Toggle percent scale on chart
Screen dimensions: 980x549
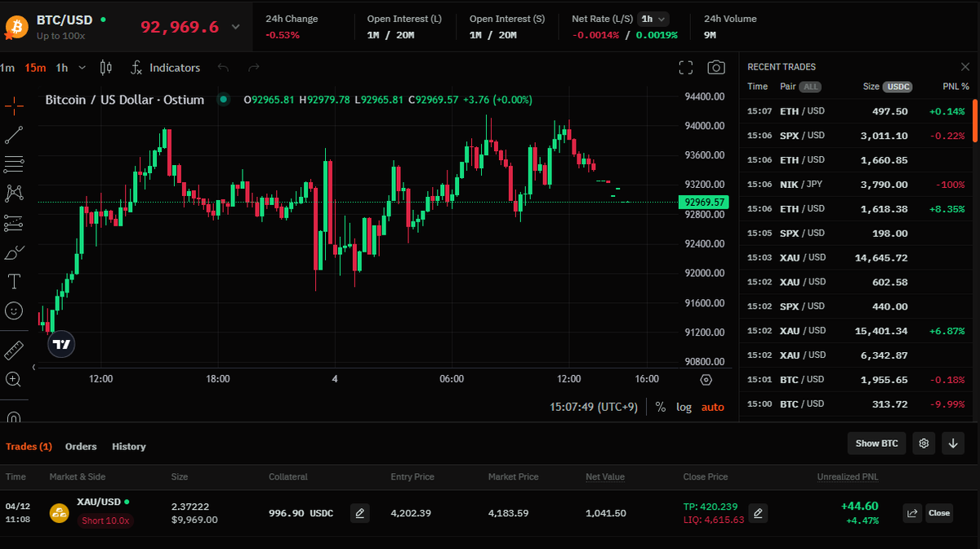pyautogui.click(x=660, y=407)
